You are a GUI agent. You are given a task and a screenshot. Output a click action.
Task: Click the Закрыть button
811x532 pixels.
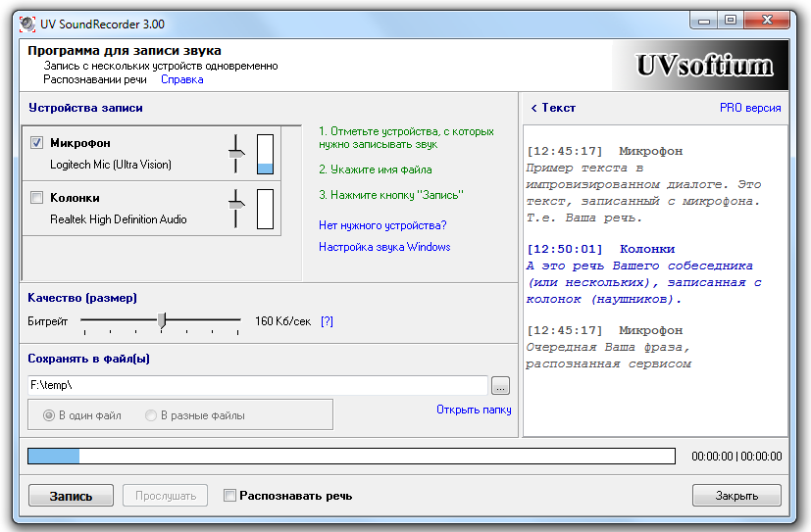(735, 496)
